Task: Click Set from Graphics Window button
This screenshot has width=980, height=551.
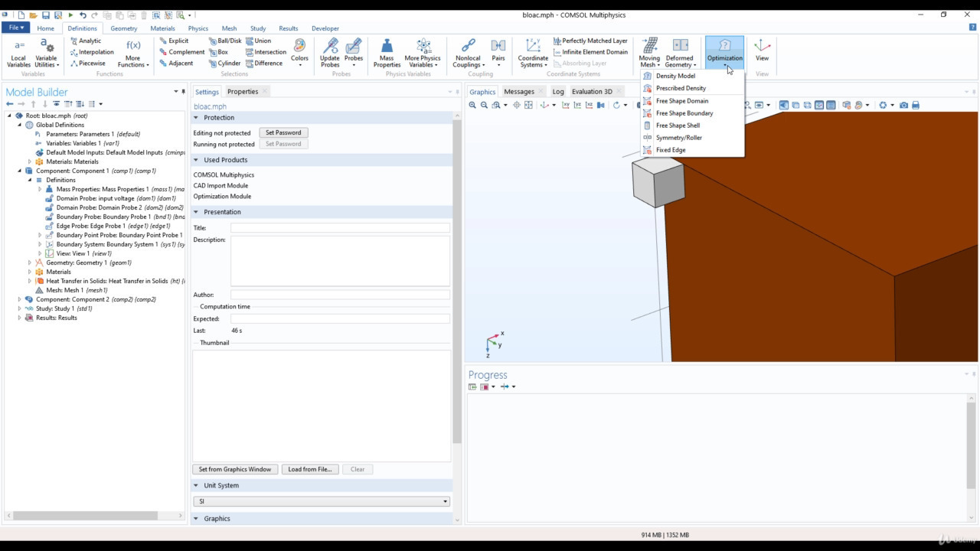Action: [x=235, y=469]
